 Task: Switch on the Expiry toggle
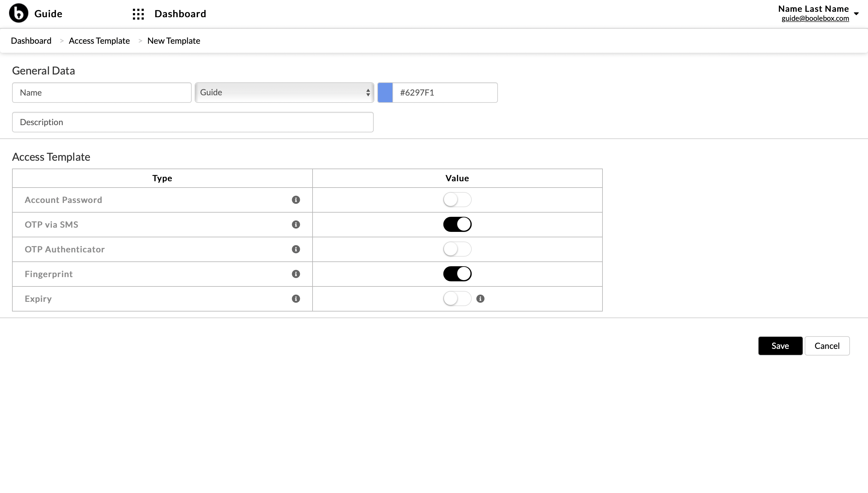tap(457, 299)
